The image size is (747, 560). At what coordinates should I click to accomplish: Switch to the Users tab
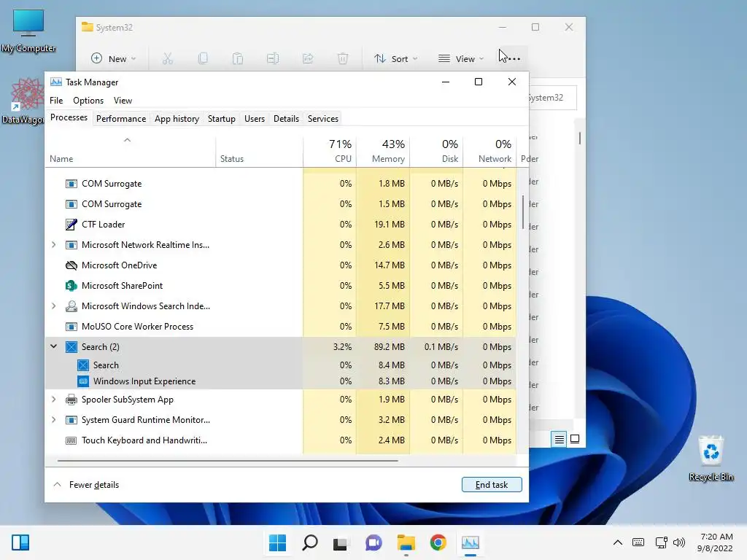coord(255,119)
